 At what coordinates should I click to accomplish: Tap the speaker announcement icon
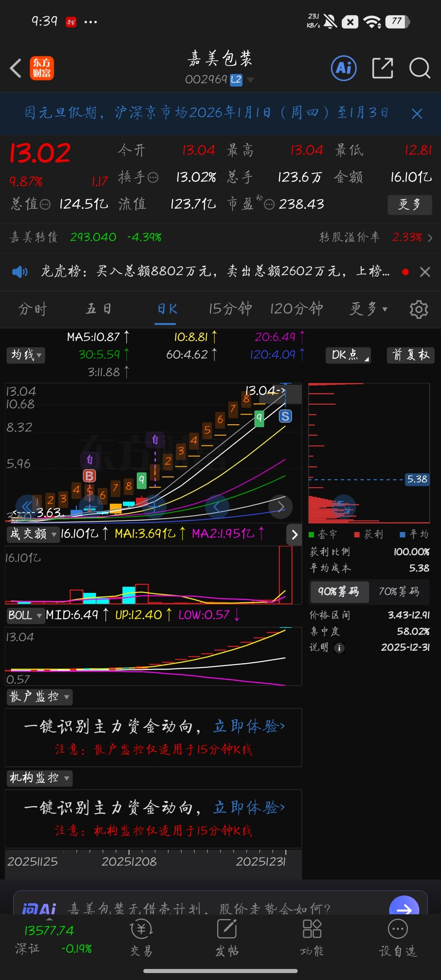click(x=20, y=272)
